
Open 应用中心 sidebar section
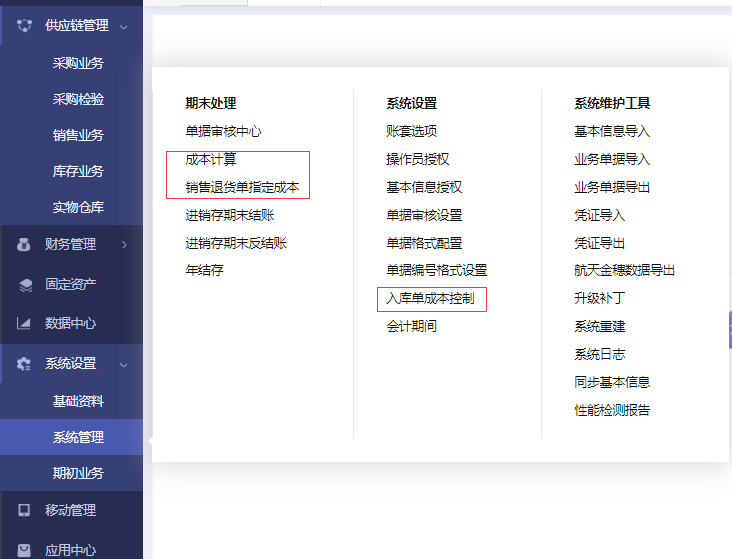click(x=71, y=550)
